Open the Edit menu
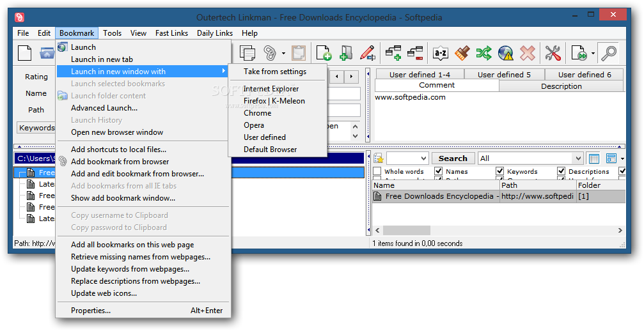 (x=44, y=33)
